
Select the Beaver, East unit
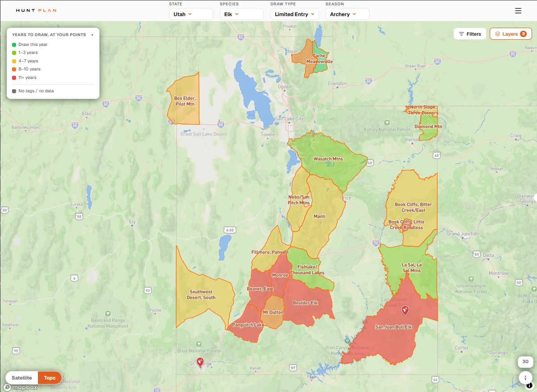click(x=260, y=289)
